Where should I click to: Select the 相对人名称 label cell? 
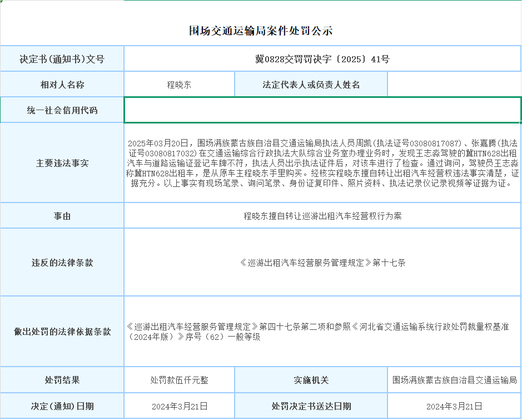click(x=62, y=85)
